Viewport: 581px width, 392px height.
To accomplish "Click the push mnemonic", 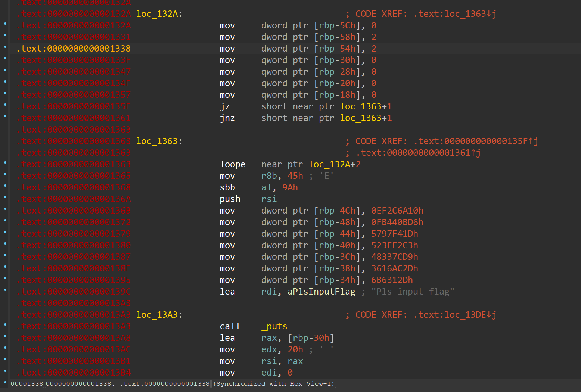I will coord(230,199).
